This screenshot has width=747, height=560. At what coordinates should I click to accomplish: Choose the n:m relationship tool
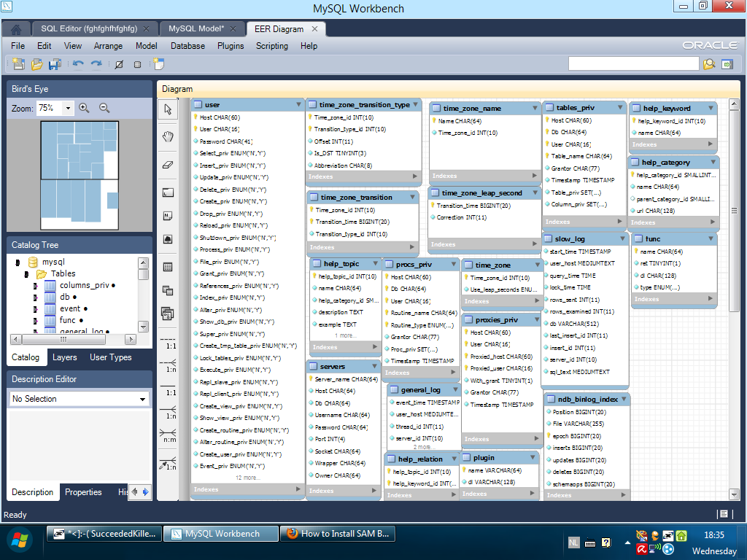169,435
